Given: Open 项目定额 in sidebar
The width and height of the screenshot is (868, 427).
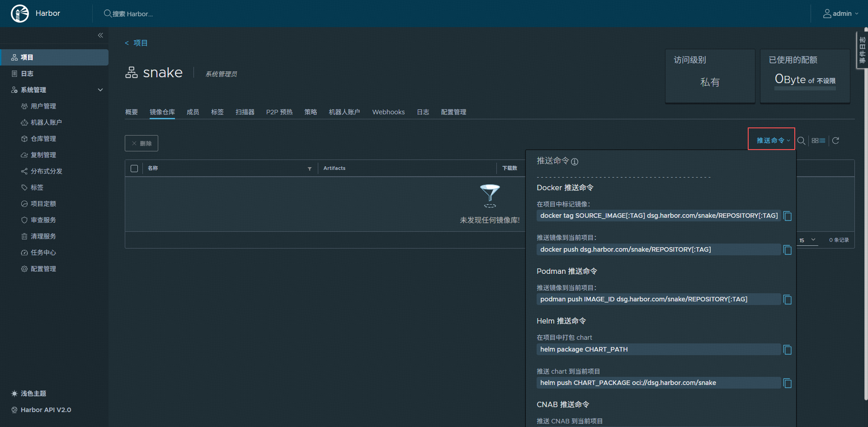Looking at the screenshot, I should (x=43, y=204).
